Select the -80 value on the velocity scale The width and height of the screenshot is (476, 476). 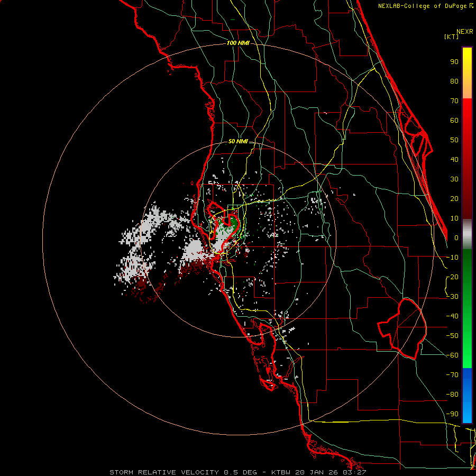[452, 395]
